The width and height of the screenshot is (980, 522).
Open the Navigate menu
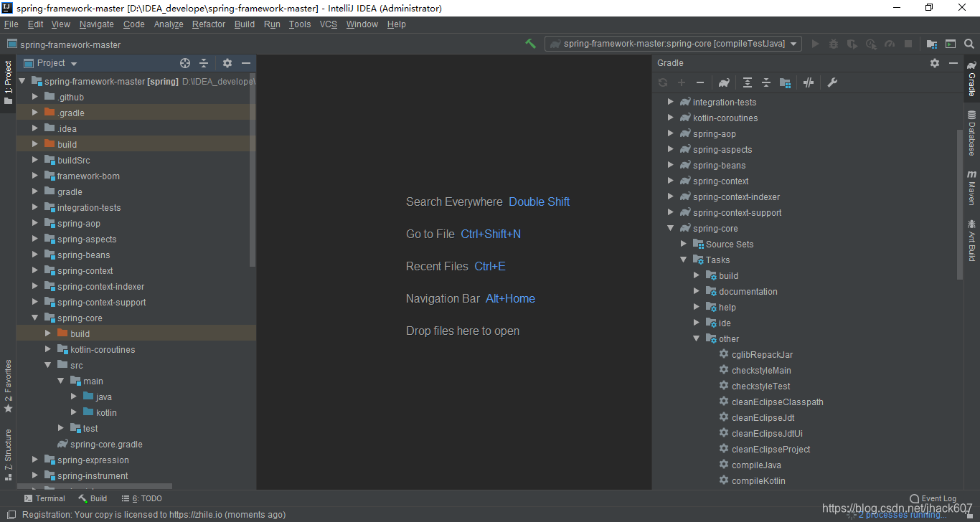(x=97, y=24)
